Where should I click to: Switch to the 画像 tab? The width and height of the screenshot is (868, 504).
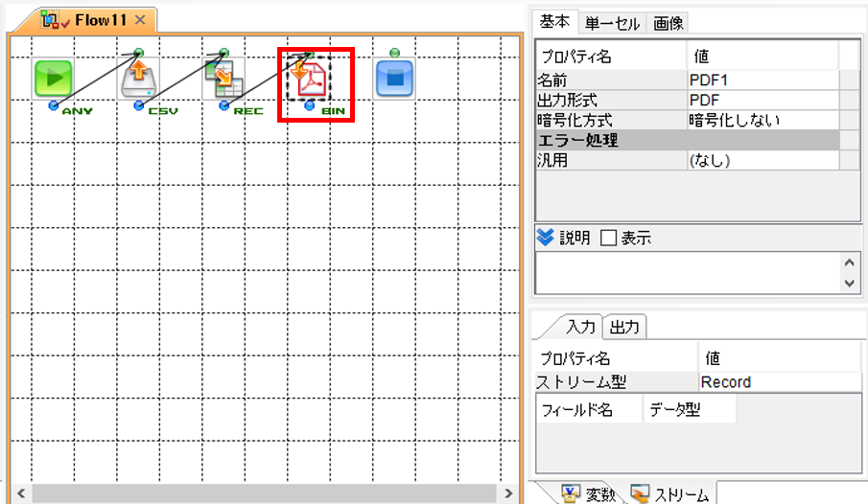[x=668, y=23]
